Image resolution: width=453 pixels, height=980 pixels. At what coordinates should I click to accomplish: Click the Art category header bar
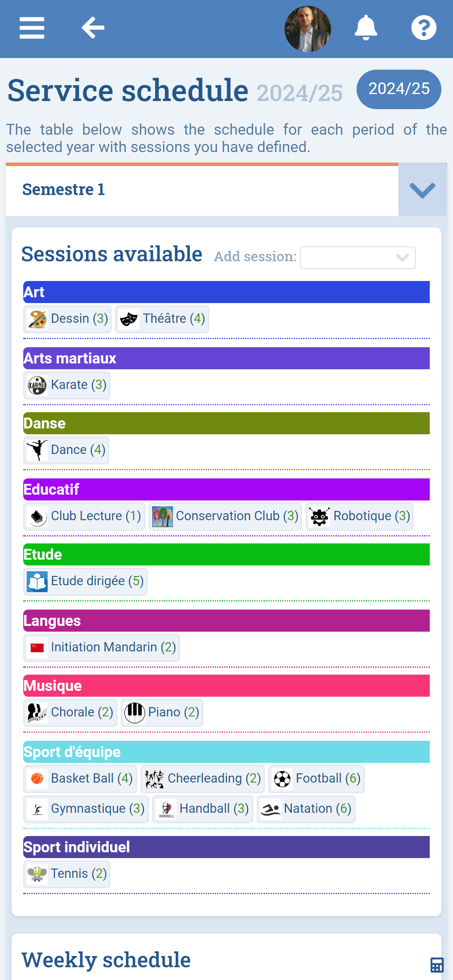pos(226,292)
